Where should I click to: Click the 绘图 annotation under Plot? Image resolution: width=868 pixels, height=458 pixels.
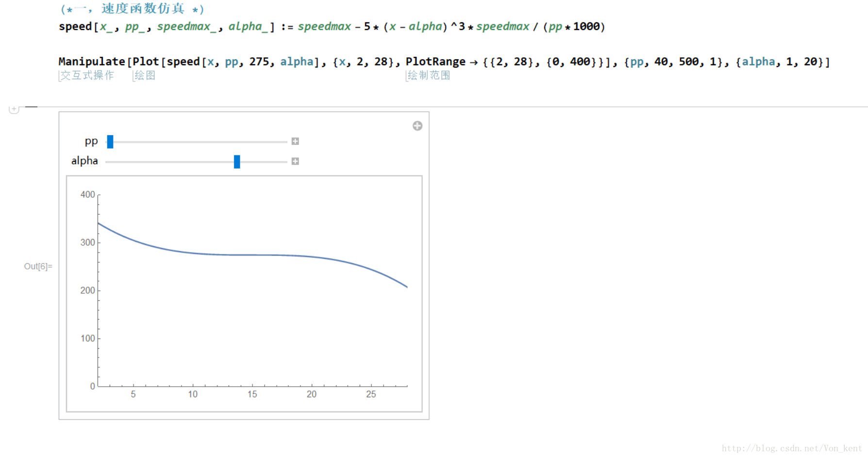(145, 75)
